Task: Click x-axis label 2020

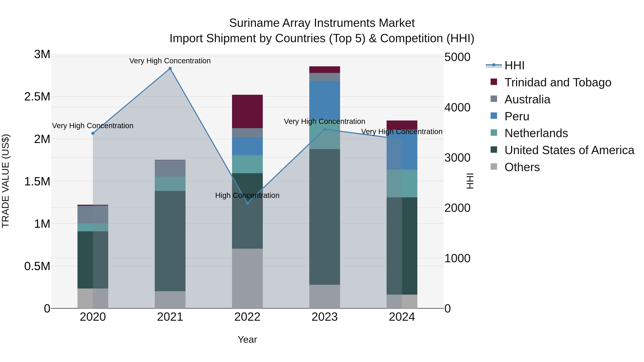Action: (x=93, y=317)
